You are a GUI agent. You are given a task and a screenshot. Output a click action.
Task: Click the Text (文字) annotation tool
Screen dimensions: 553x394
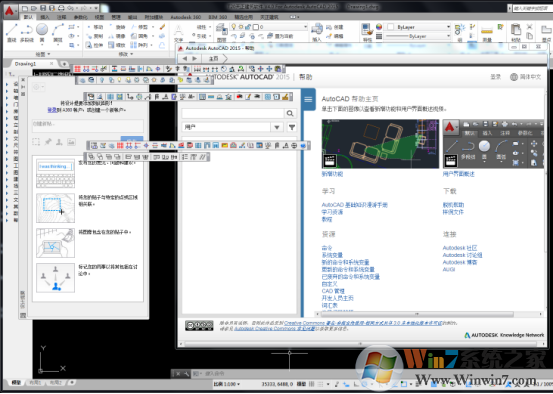pos(178,34)
